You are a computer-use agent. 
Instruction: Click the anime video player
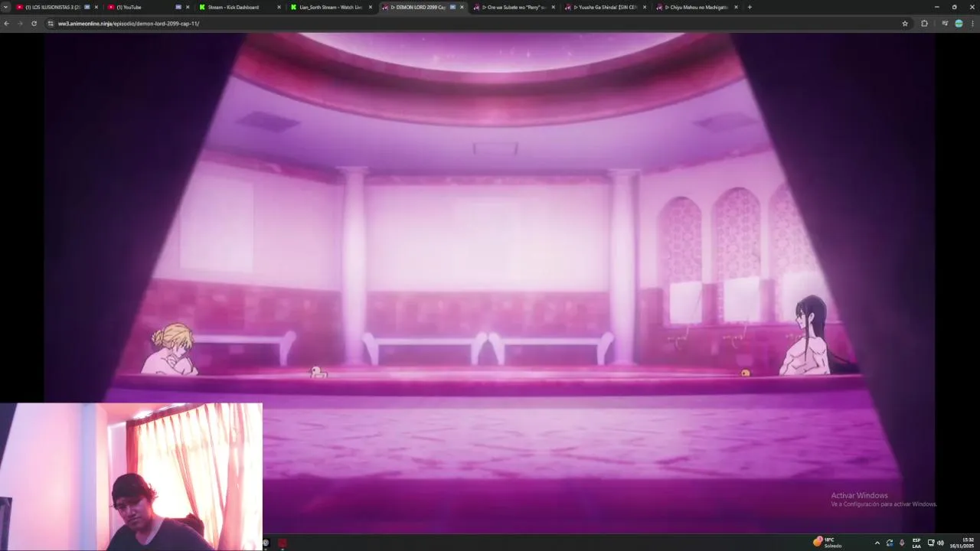[x=490, y=283]
